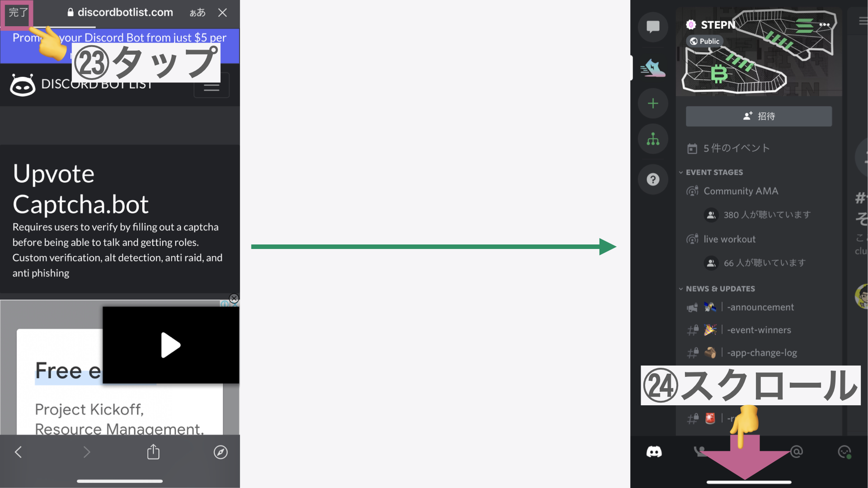Click 380 人が聴いています listener count
Screen dimensions: 868x488
767,215
